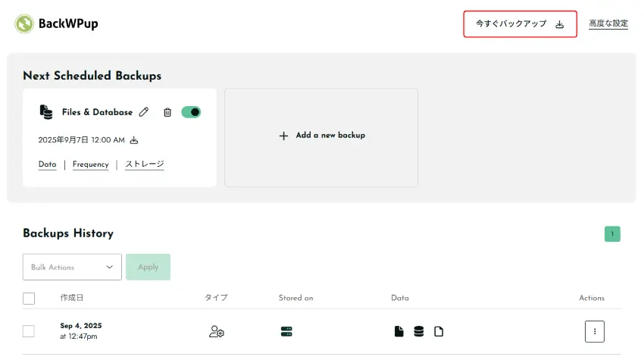The height and width of the screenshot is (360, 644).
Task: Click the Apply button
Action: click(x=148, y=267)
